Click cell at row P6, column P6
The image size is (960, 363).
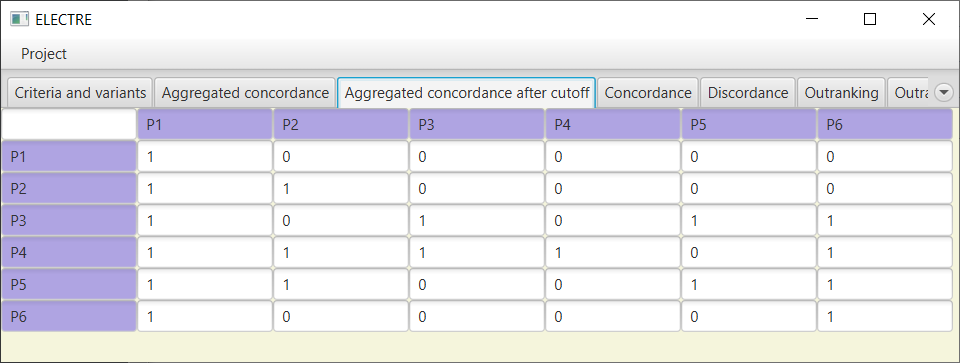885,316
